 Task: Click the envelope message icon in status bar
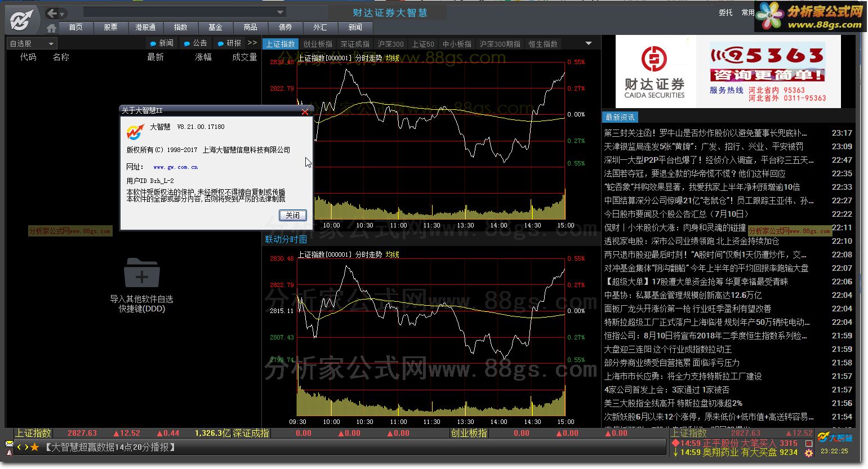point(10,444)
